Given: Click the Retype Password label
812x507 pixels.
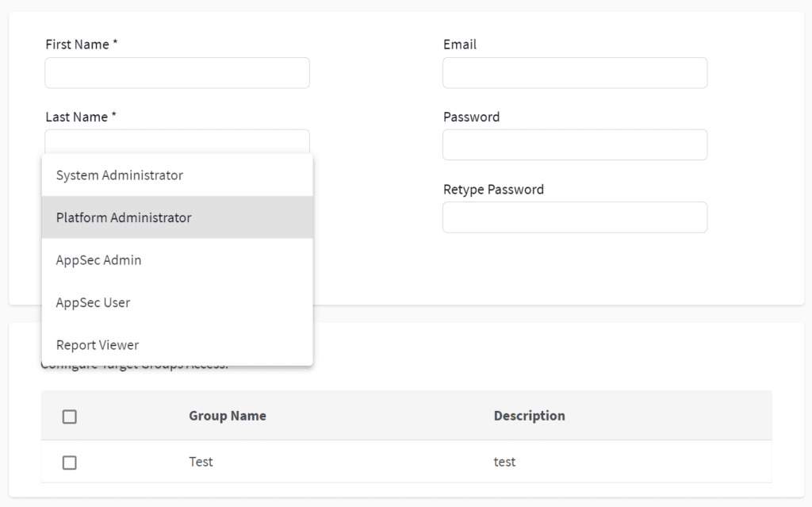Looking at the screenshot, I should (x=493, y=189).
